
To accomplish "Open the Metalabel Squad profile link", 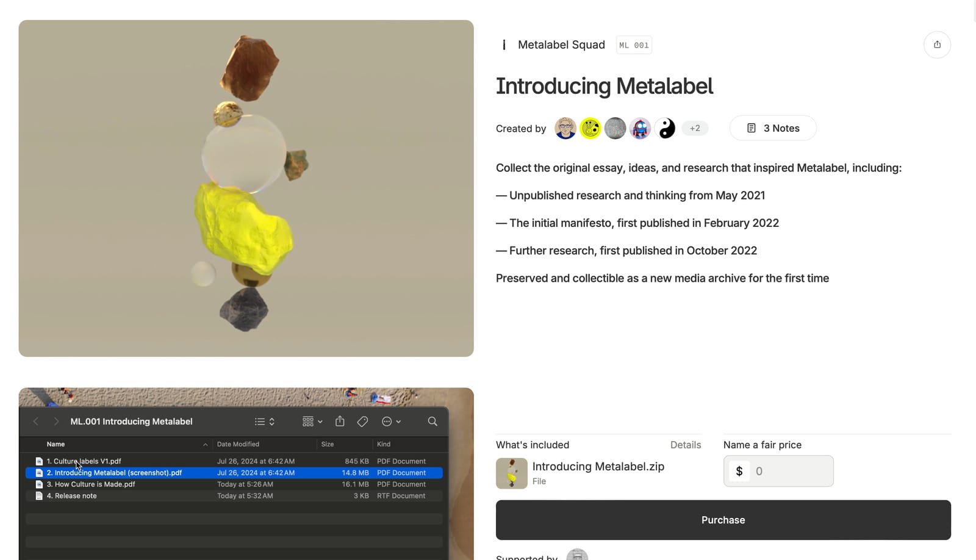I will pyautogui.click(x=561, y=45).
